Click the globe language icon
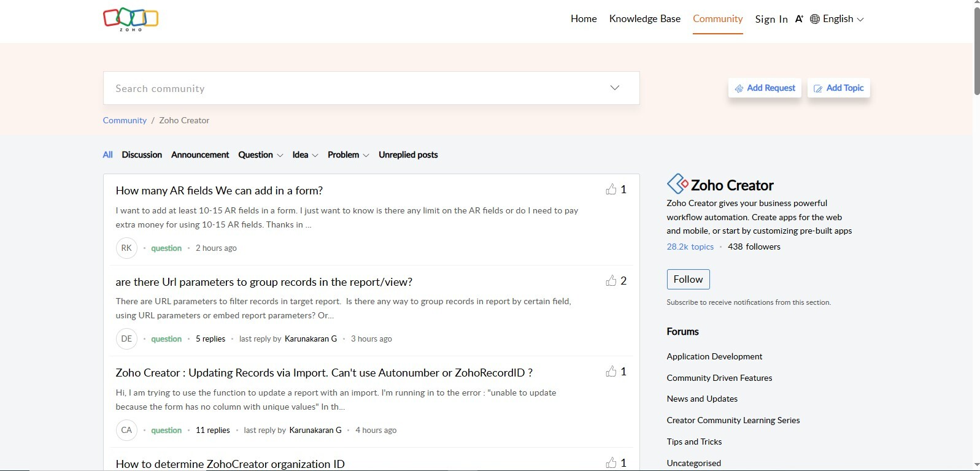980x471 pixels. coord(815,19)
